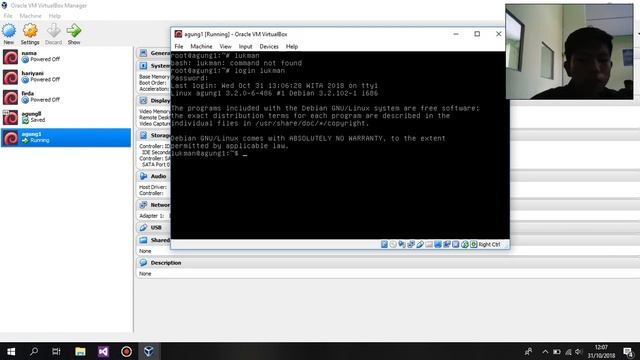
Task: Show hidden system tray icons
Action: [545, 351]
